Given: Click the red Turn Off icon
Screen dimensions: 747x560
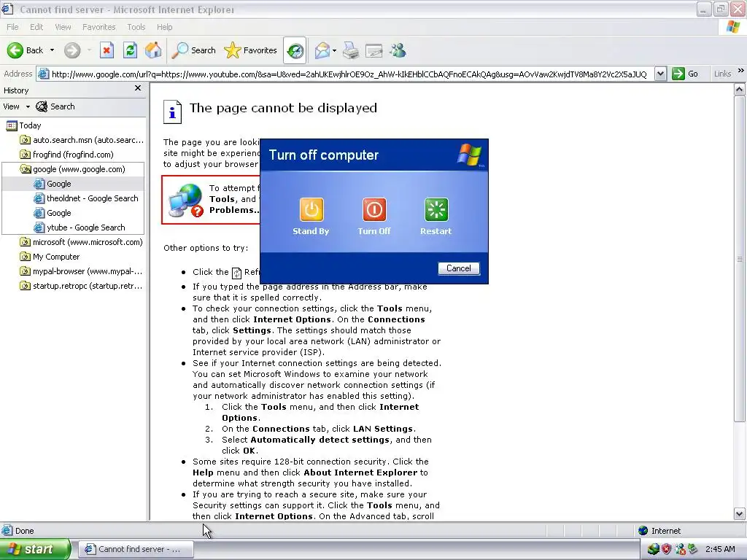Looking at the screenshot, I should [374, 209].
